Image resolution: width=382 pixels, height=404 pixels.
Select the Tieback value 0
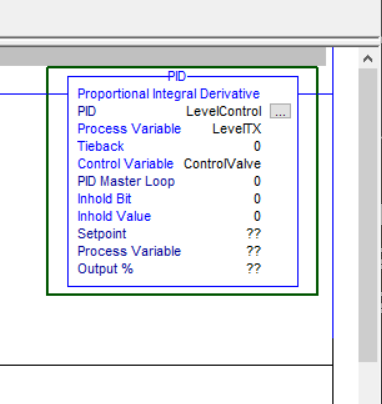point(257,146)
